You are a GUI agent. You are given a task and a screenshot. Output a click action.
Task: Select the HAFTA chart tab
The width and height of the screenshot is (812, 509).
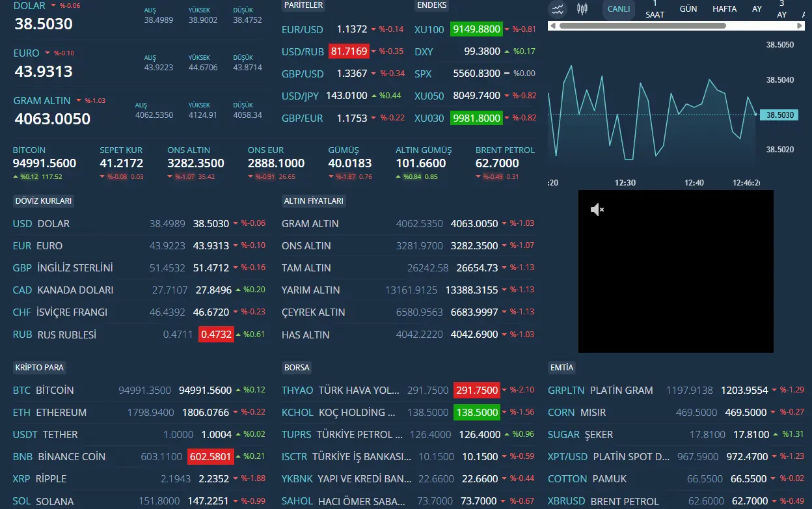click(x=725, y=9)
